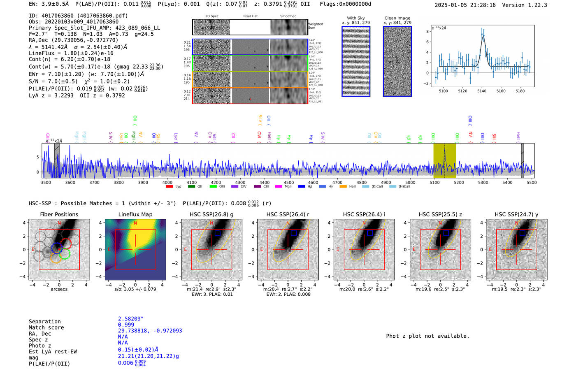Click the OII z = 0.3792 text
576x392 pixels.
pos(102,95)
